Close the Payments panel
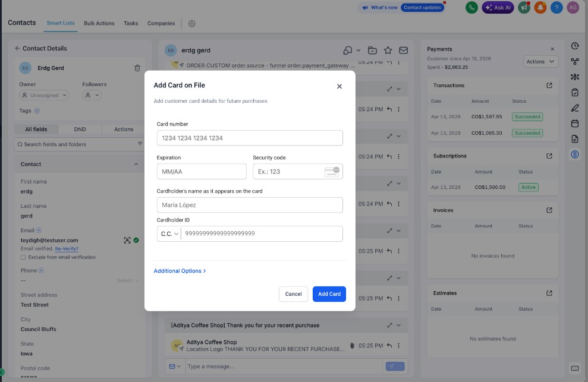 [x=552, y=49]
